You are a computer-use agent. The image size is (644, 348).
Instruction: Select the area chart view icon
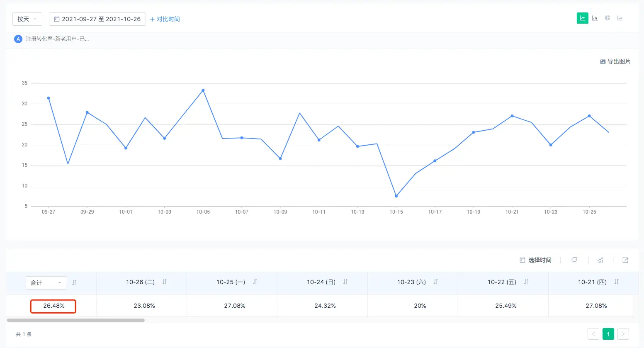620,18
